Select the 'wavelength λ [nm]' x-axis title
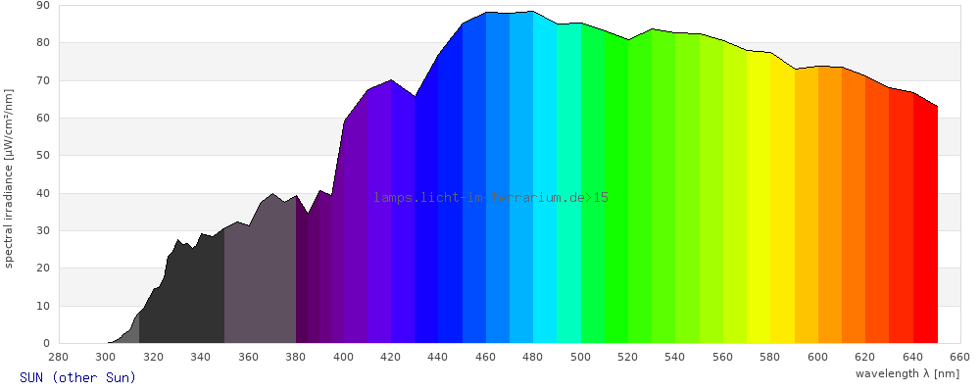Image resolution: width=980 pixels, height=392 pixels. pos(906,373)
